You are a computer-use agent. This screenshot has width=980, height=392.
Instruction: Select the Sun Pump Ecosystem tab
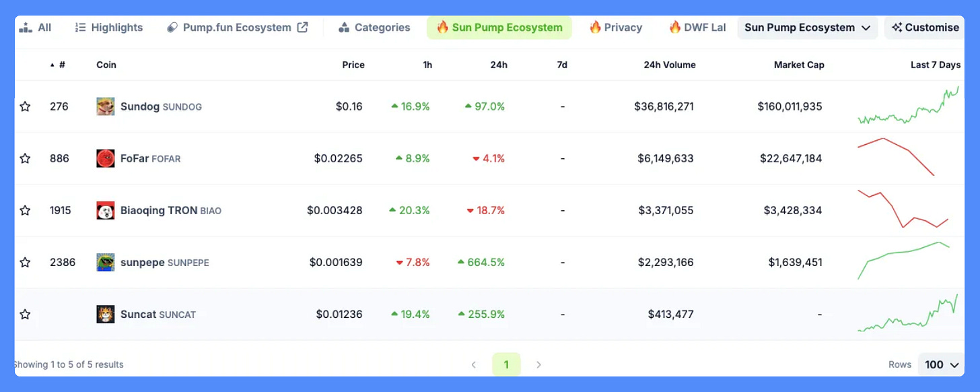tap(499, 28)
